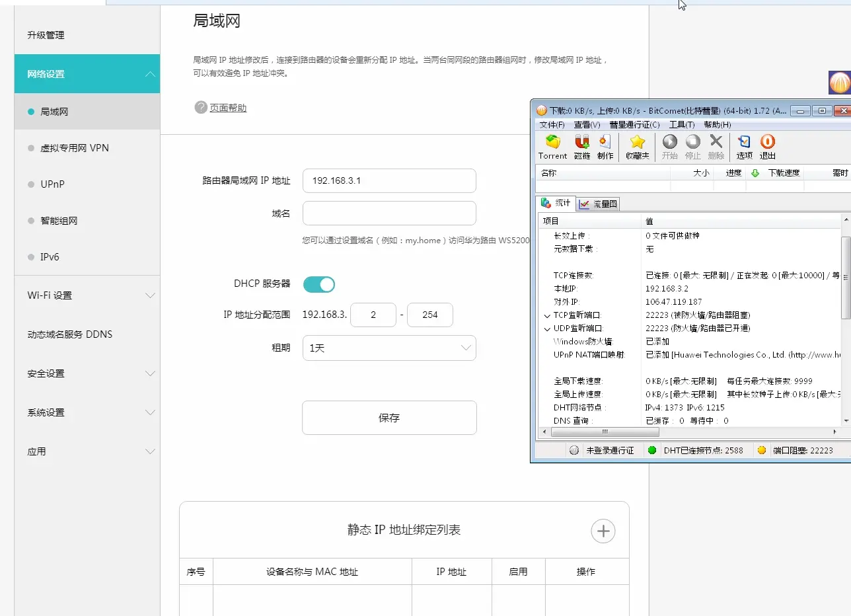The width and height of the screenshot is (851, 616).
Task: Switch to the 流量图 tab
Action: pos(599,204)
